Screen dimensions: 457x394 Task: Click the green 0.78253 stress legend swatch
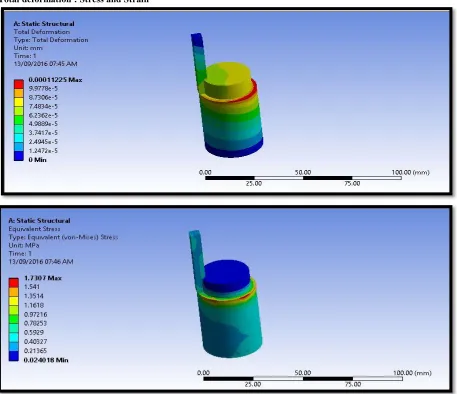pyautogui.click(x=14, y=319)
